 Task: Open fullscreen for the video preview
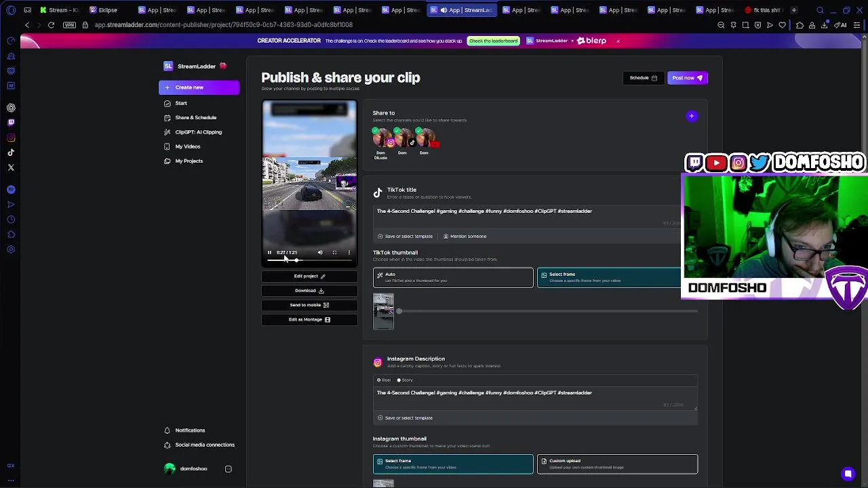pos(334,252)
